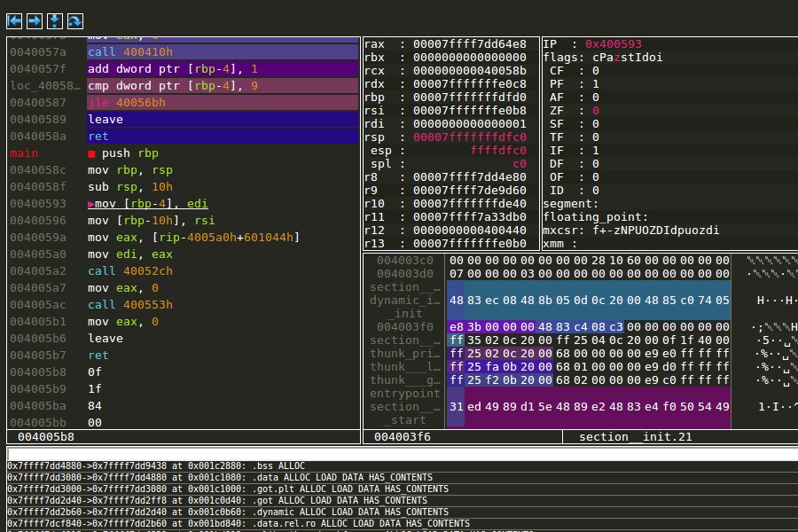Click the r11 value 00007ffff7a33db0
This screenshot has width=798, height=532.
469,216
